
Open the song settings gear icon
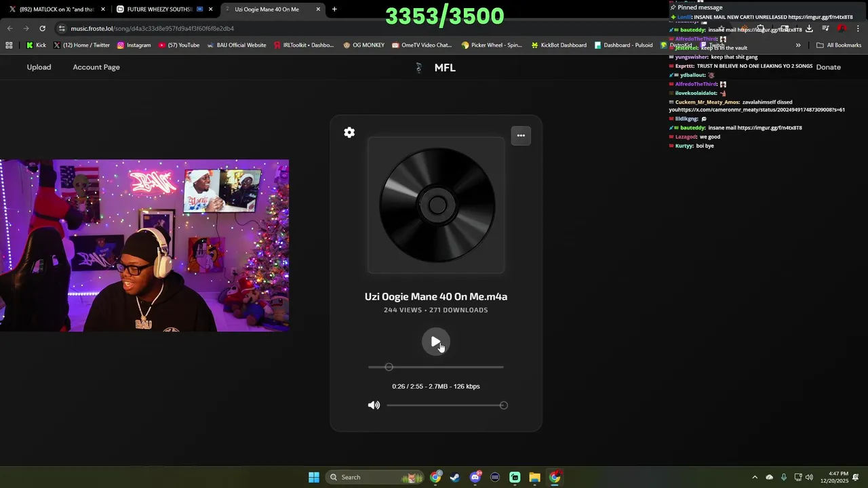(x=349, y=133)
